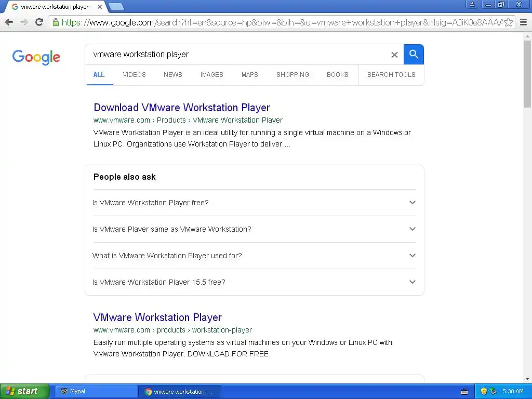The height and width of the screenshot is (399, 532).
Task: Click the 'People also ask' heading
Action: coord(125,177)
